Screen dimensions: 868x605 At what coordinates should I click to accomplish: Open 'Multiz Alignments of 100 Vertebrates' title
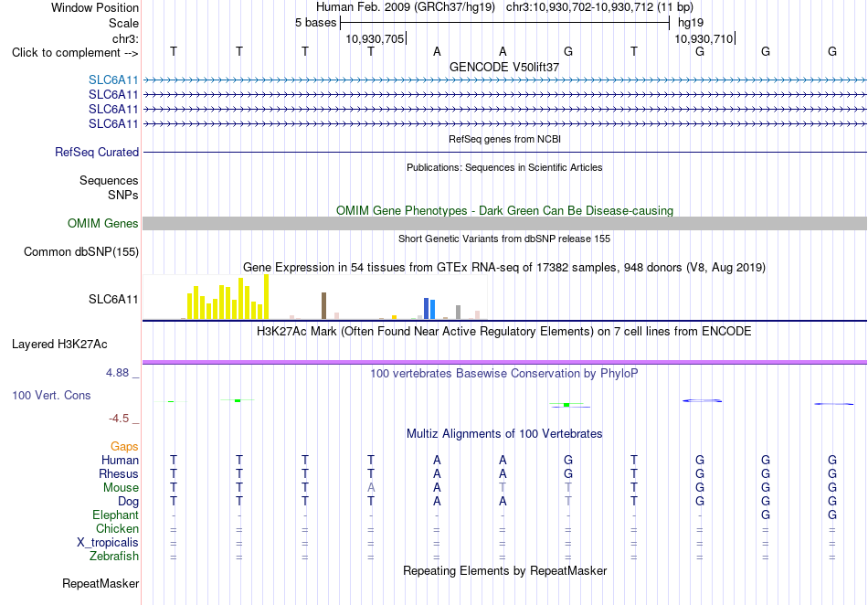coord(504,434)
